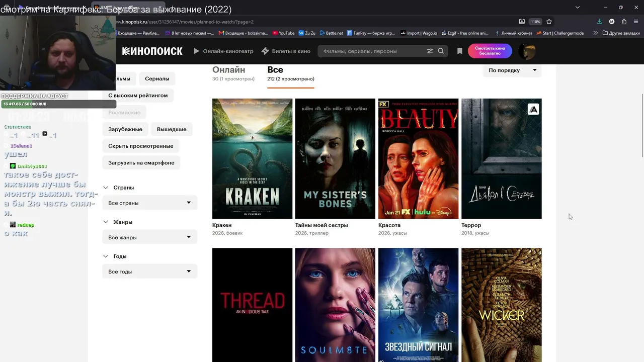
Task: Open the Все страны dropdown
Action: pos(150,203)
